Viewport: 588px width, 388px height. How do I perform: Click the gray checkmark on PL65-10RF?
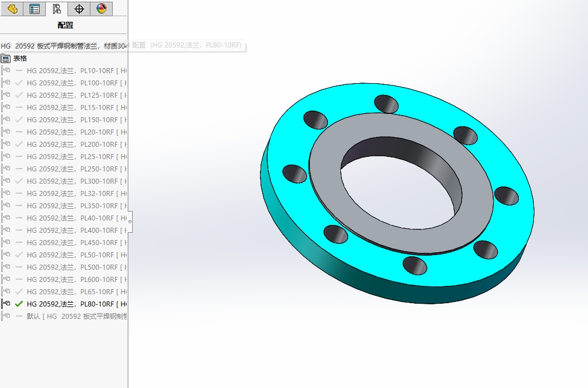coord(19,291)
